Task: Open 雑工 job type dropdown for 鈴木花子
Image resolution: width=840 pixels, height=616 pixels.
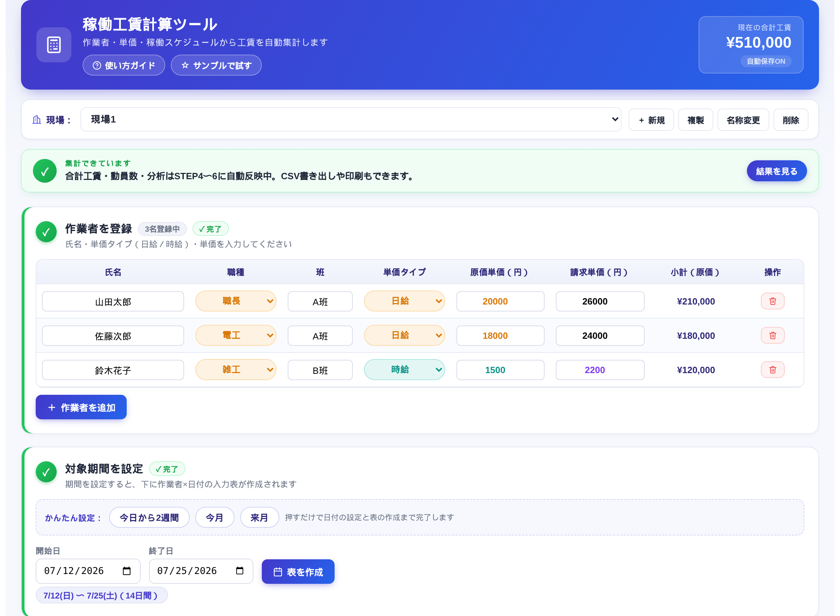Action: (236, 370)
